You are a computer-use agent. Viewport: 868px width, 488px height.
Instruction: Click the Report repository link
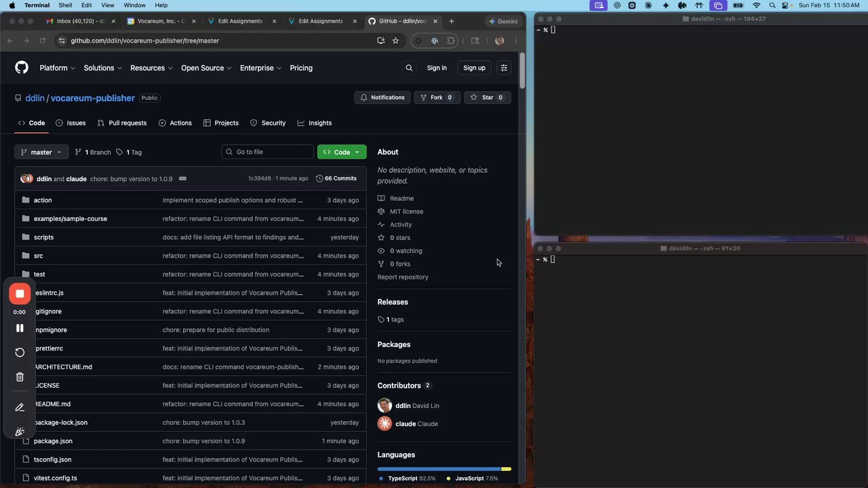[x=403, y=277]
